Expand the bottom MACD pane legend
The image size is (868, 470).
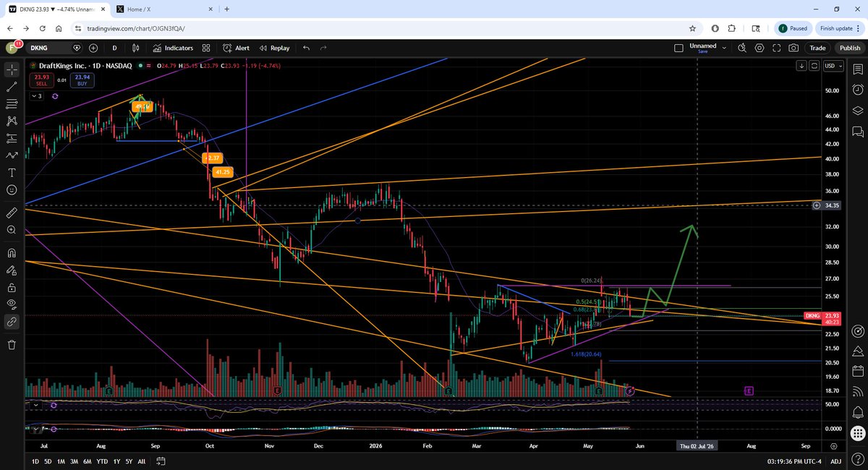tap(35, 429)
